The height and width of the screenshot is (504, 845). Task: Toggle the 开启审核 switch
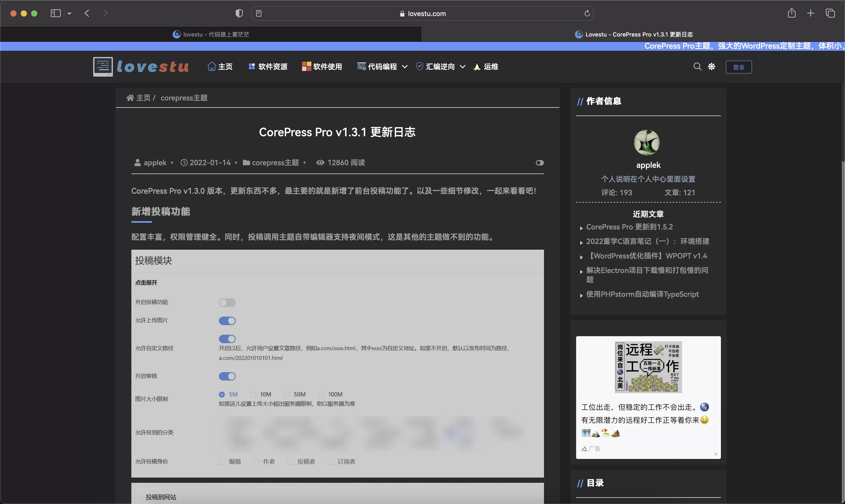click(x=227, y=376)
